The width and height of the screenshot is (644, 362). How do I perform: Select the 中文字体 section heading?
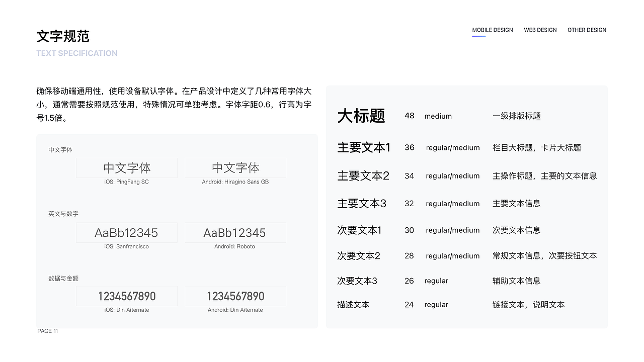point(60,150)
